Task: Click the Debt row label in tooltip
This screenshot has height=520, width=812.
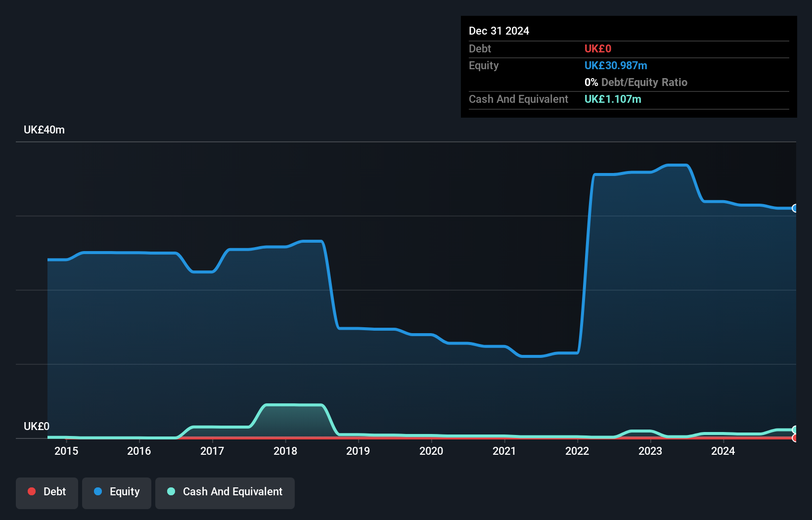Action: (480, 48)
